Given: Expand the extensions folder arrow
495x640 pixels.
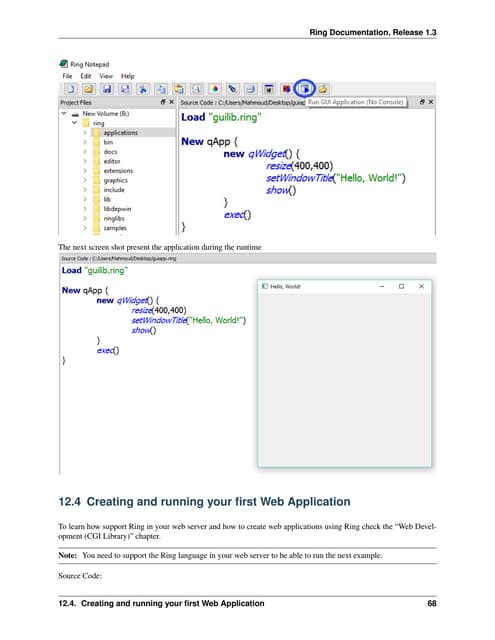Looking at the screenshot, I should 85,171.
